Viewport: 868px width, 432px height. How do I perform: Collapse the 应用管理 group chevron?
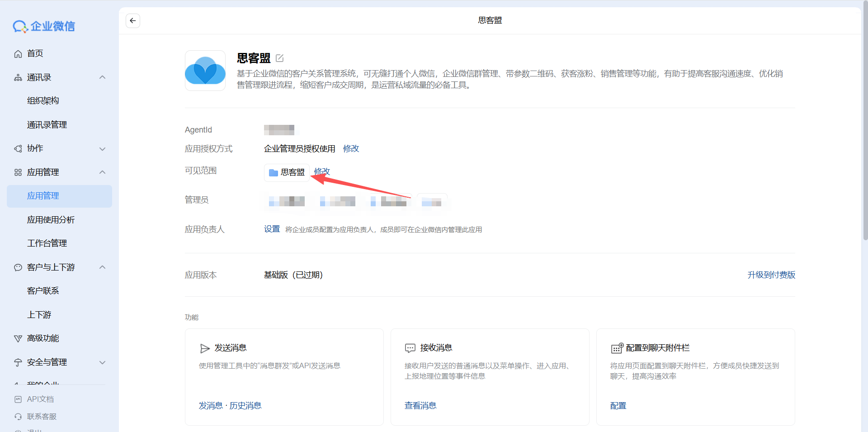pyautogui.click(x=103, y=172)
